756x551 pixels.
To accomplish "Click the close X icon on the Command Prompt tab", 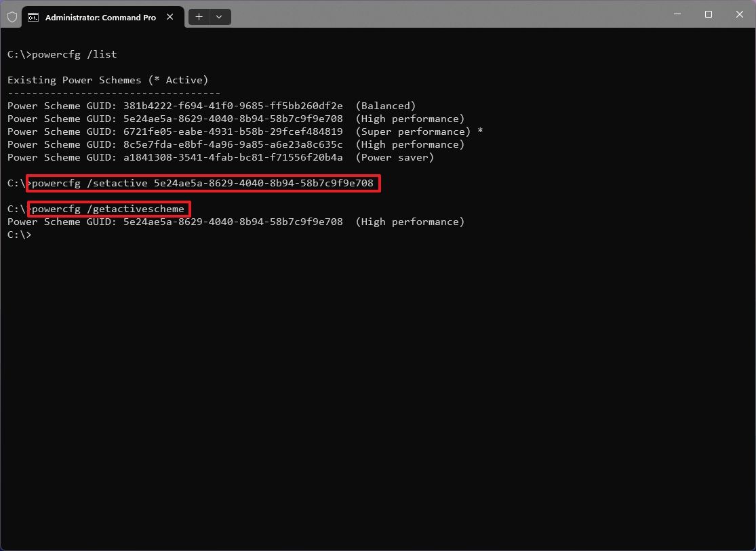I will (x=170, y=17).
